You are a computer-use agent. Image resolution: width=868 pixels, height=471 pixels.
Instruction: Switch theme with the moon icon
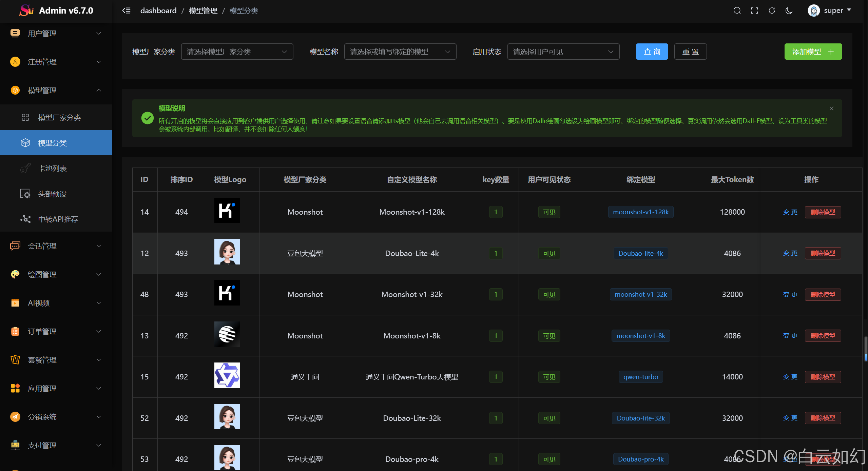789,11
